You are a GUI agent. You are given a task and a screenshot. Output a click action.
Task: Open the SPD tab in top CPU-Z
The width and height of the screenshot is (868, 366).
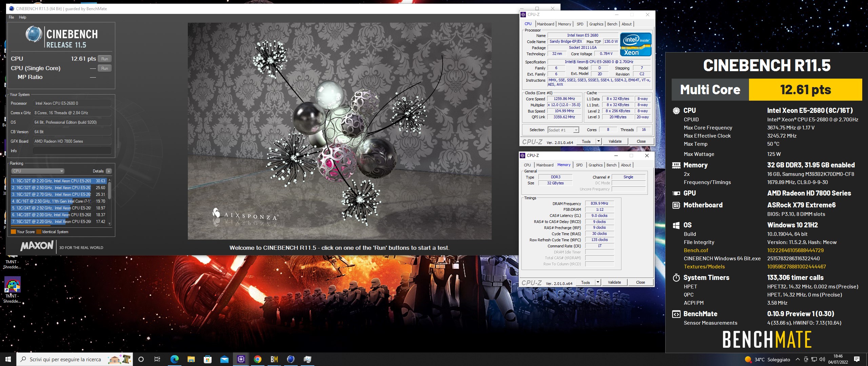pos(580,24)
